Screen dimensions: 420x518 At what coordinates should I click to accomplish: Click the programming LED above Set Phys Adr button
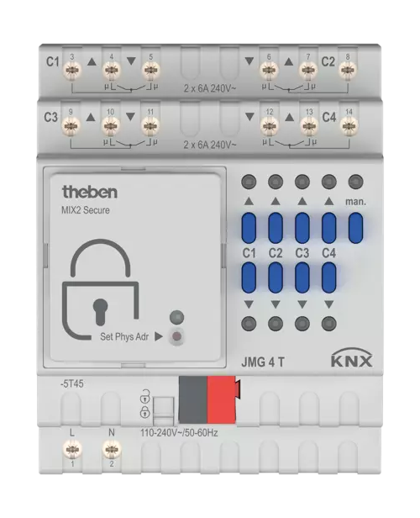176,317
